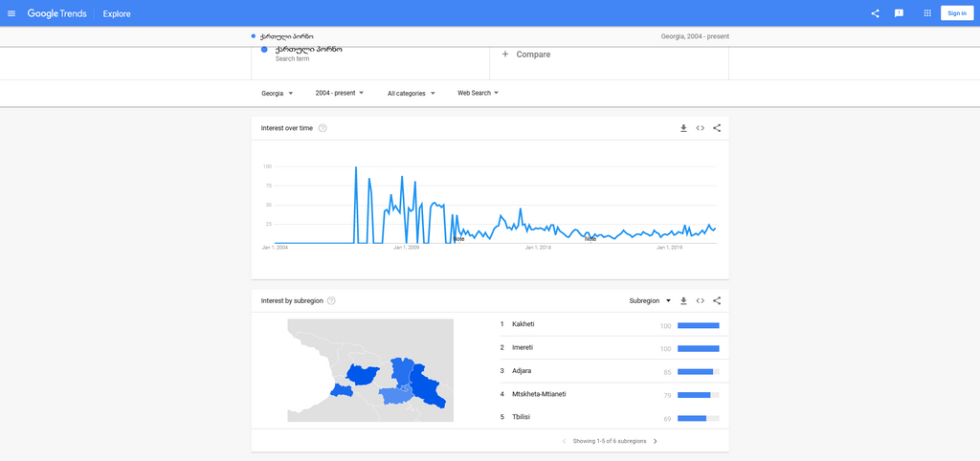Image resolution: width=980 pixels, height=461 pixels.
Task: Embed the Interest by subregion card
Action: click(700, 300)
